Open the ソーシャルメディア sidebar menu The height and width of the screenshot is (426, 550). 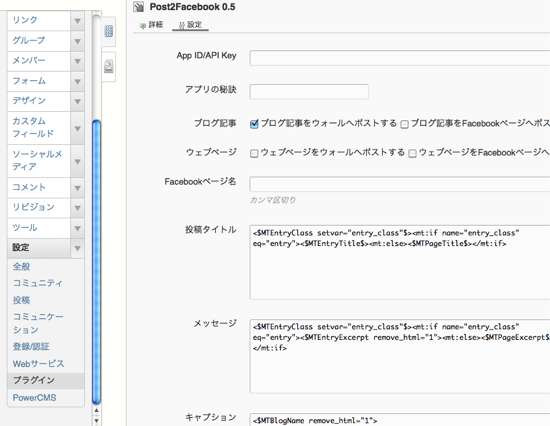tap(39, 161)
